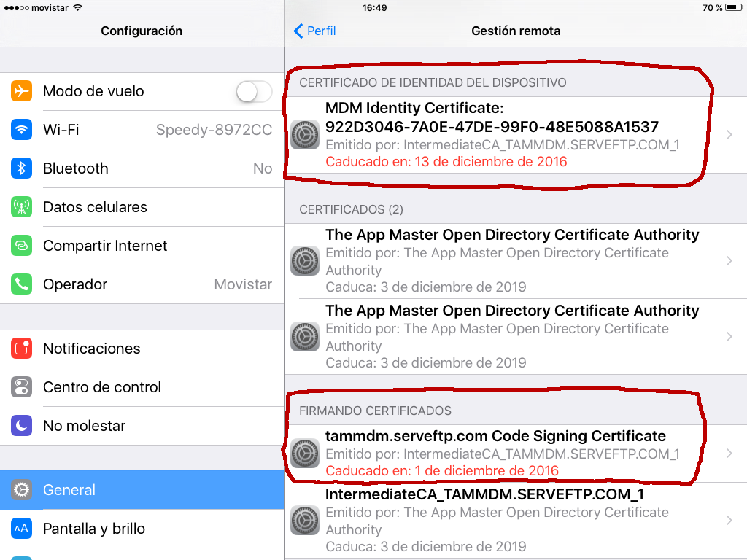Toggle the Modo de vuelo switch
The width and height of the screenshot is (747, 560).
(x=254, y=91)
